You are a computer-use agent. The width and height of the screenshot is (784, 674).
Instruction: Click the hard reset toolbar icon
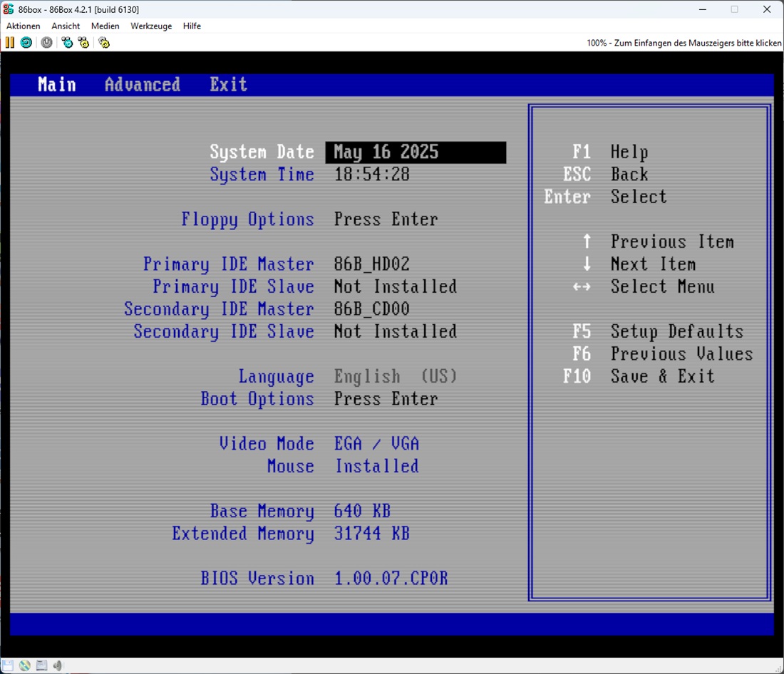[x=26, y=43]
